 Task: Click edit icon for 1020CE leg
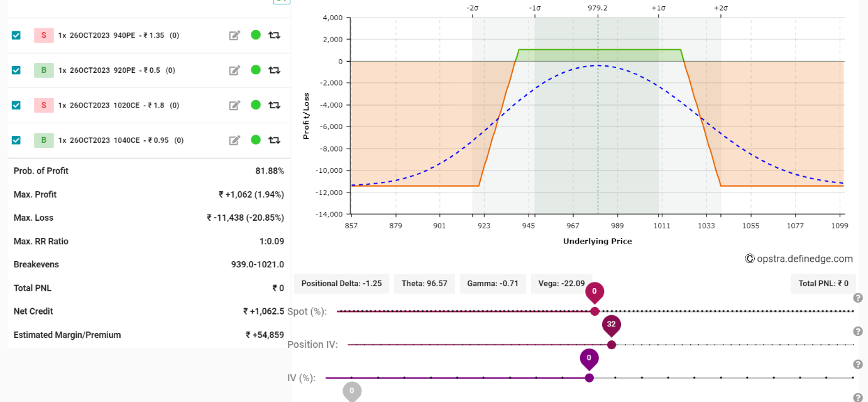pos(234,105)
